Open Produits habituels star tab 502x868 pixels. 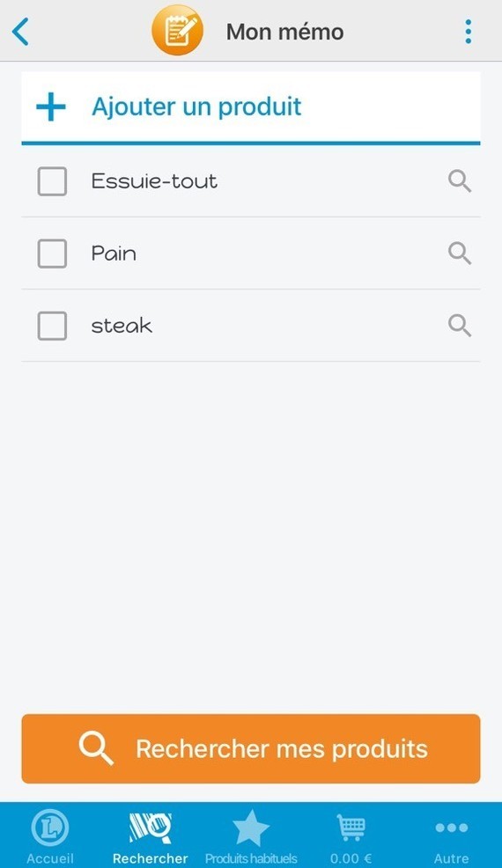(251, 836)
